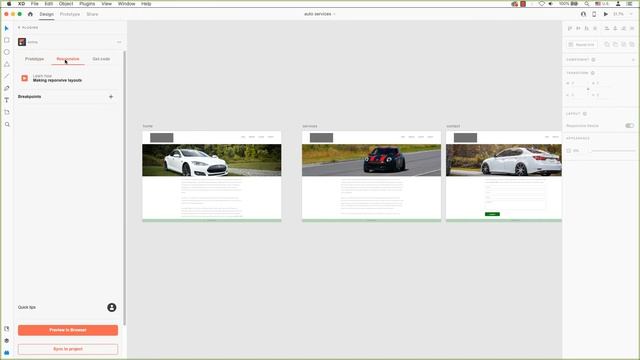This screenshot has height=360, width=640.
Task: Select the Line tool
Action: (7, 76)
